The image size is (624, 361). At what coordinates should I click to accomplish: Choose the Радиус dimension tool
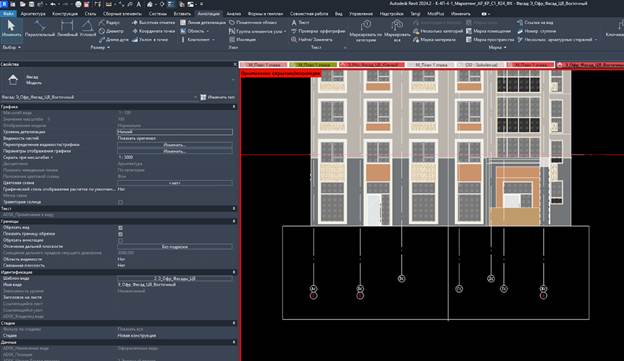point(109,23)
